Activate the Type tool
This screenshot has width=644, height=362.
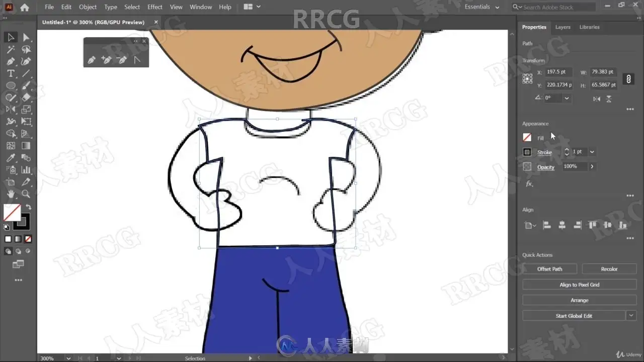[x=11, y=73]
